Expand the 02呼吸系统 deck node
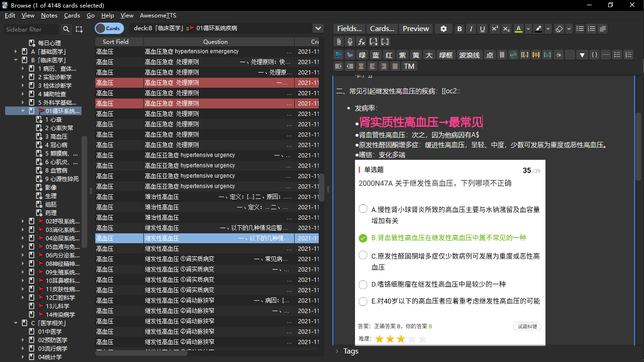The width and height of the screenshot is (644, 362). point(23,222)
